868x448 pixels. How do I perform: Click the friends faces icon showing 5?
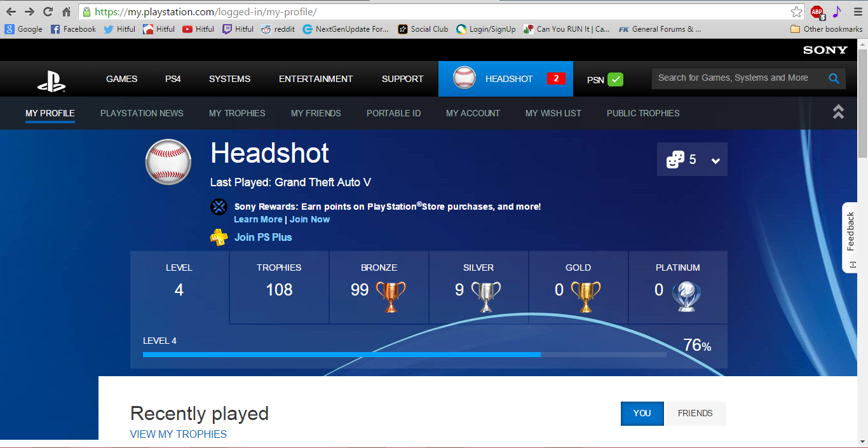tap(675, 160)
